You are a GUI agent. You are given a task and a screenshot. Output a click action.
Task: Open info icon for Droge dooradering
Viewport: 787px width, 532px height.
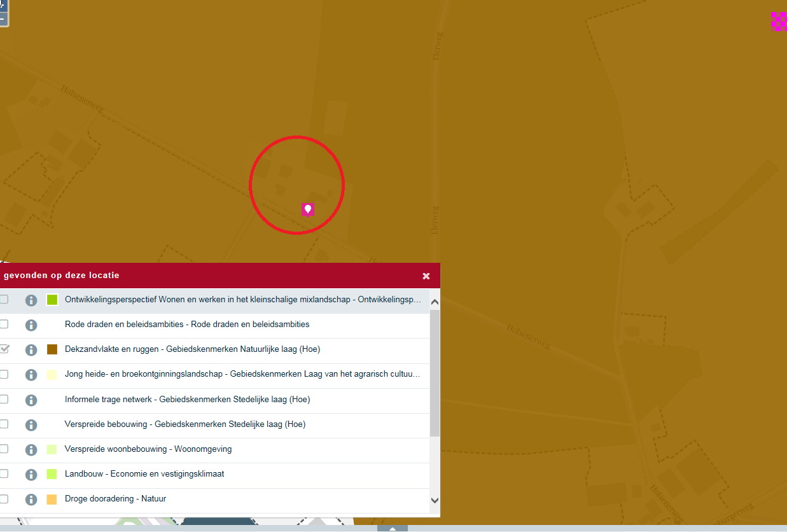[x=31, y=500]
